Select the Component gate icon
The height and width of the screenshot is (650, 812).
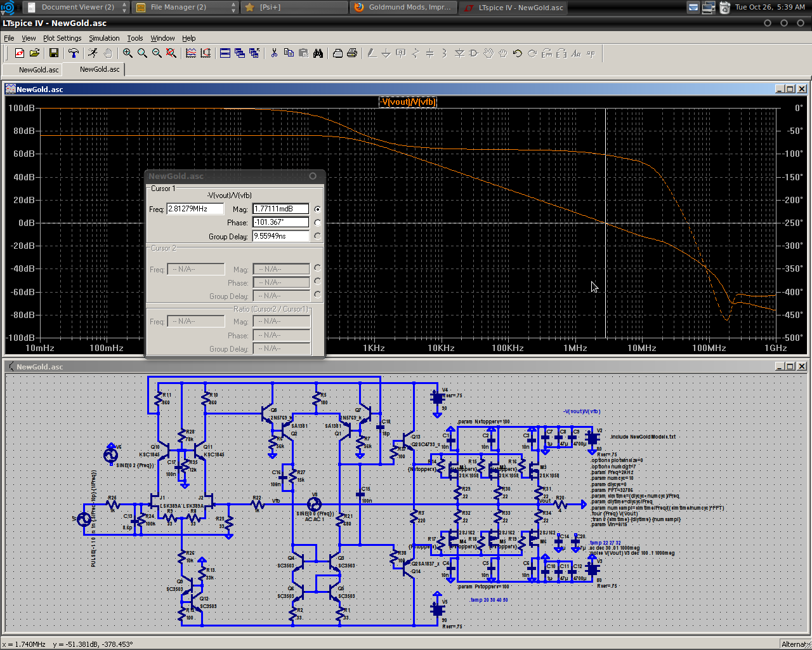click(473, 53)
